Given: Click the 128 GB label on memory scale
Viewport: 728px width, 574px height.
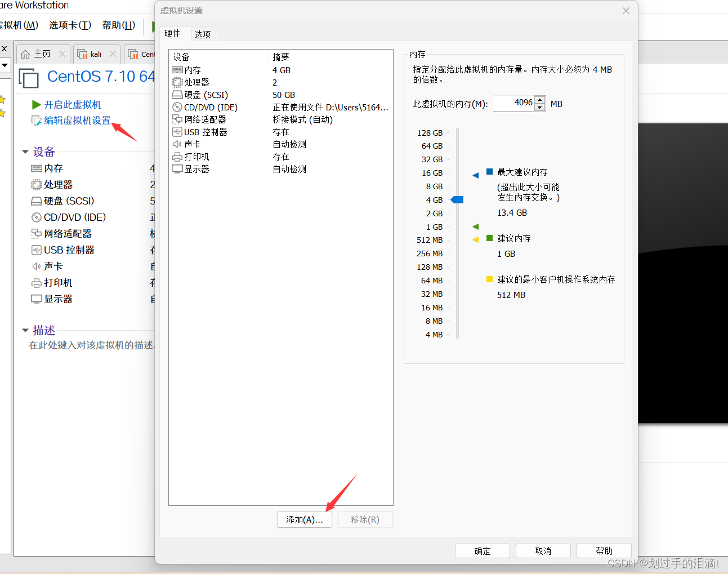Looking at the screenshot, I should pos(430,133).
